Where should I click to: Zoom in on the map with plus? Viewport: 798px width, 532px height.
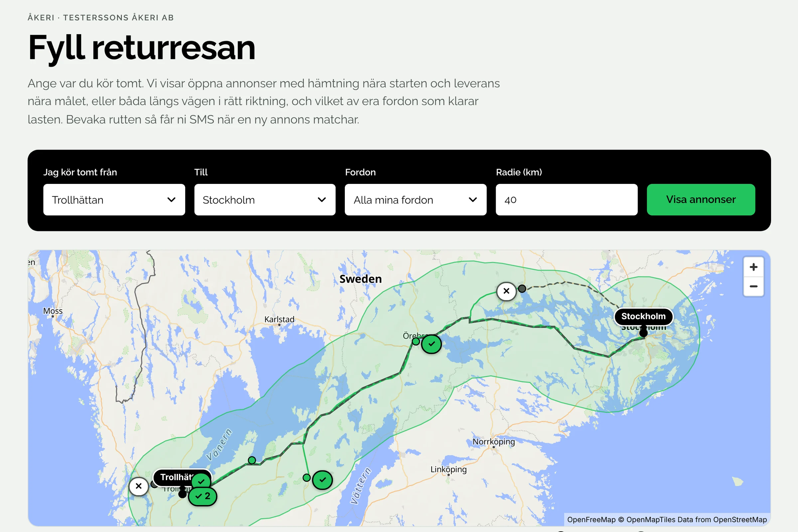(753, 267)
